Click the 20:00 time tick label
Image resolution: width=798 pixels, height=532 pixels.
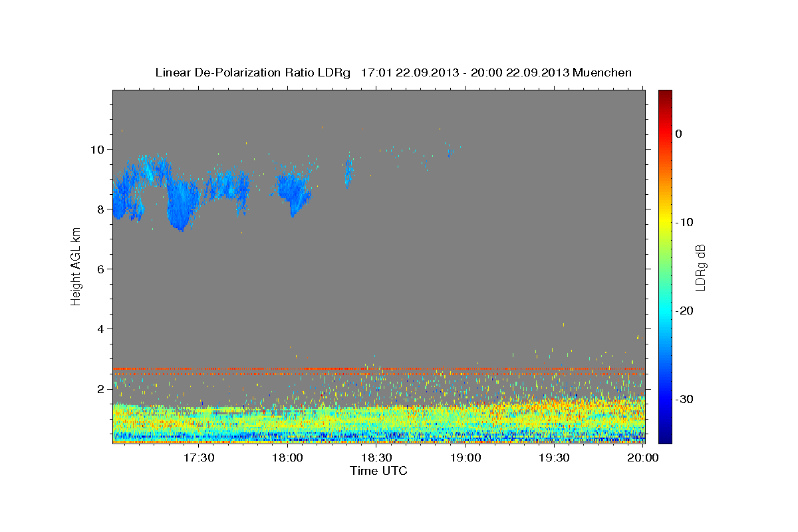pos(643,458)
